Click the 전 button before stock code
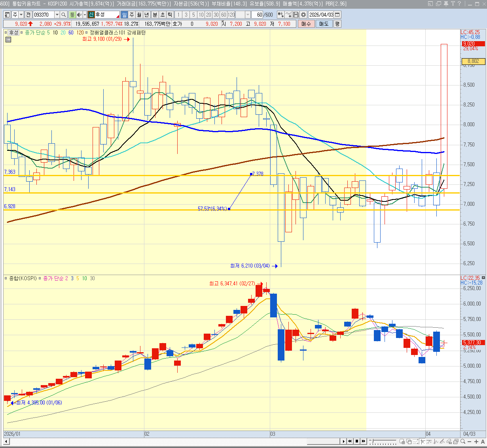 28,15
